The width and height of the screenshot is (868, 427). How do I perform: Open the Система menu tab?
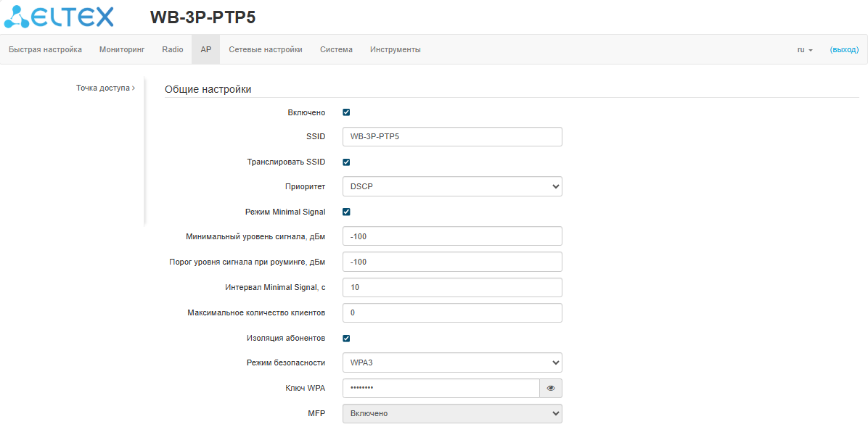(336, 49)
